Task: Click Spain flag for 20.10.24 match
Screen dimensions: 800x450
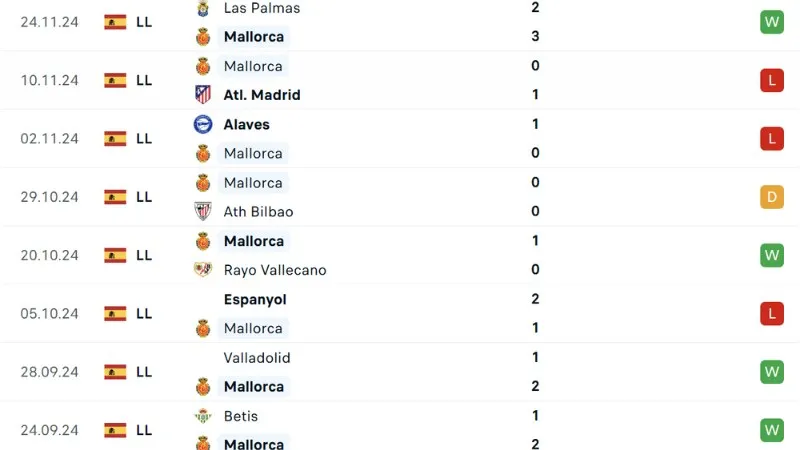Action: [115, 255]
